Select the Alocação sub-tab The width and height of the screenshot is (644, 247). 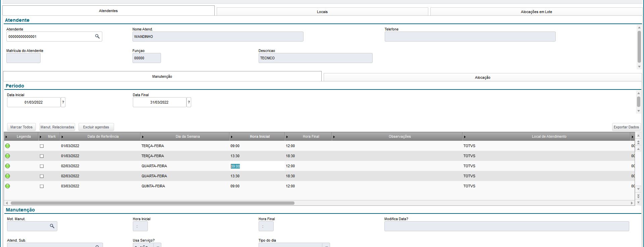(483, 77)
